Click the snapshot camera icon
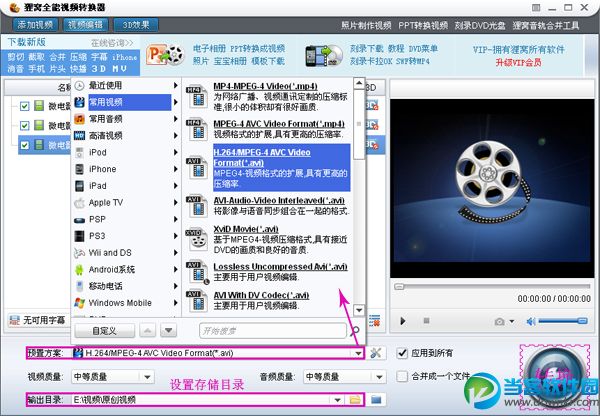Image resolution: width=600 pixels, height=416 pixels. pyautogui.click(x=499, y=321)
